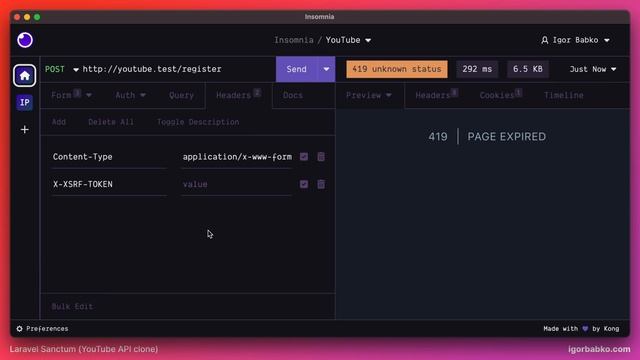
Task: Click the 6.5 KB response size
Action: tap(528, 69)
